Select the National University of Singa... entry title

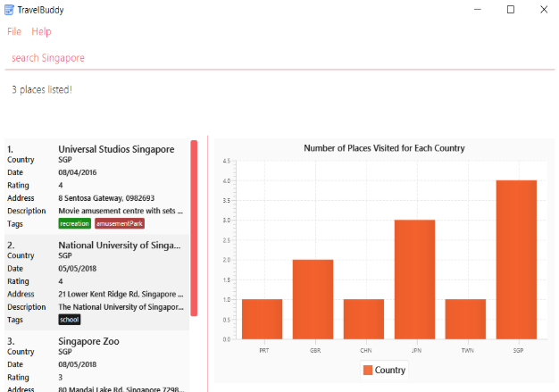click(x=120, y=246)
